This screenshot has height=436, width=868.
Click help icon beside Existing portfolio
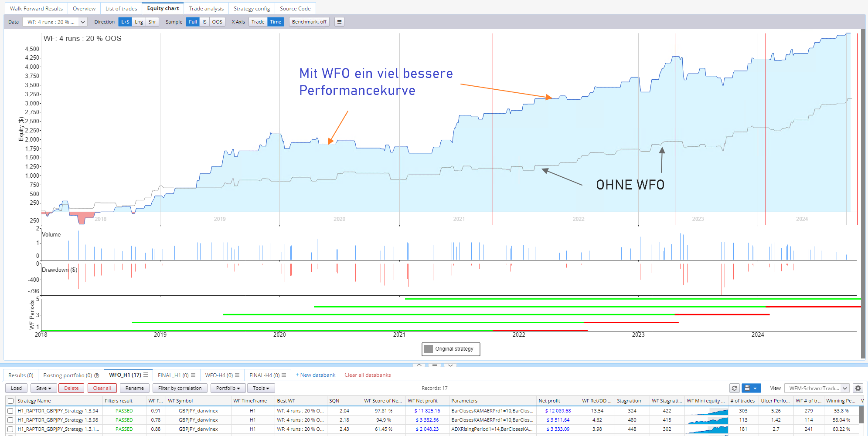[x=97, y=375]
